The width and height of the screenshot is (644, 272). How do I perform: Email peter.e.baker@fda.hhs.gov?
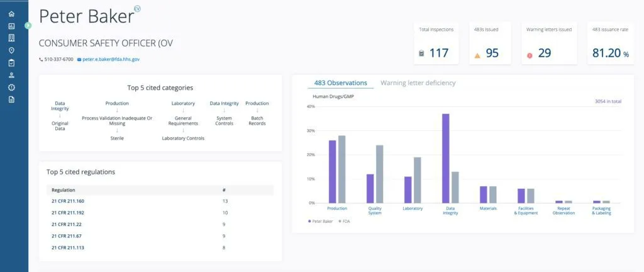point(111,59)
